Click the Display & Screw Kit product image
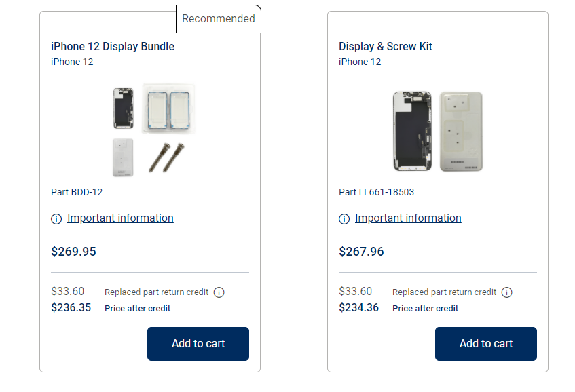This screenshot has width=575, height=392. [x=438, y=130]
